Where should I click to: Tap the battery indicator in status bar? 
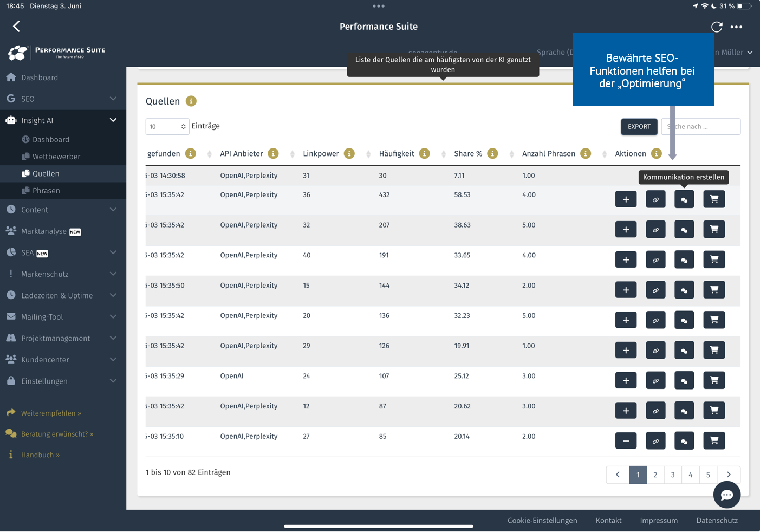744,6
